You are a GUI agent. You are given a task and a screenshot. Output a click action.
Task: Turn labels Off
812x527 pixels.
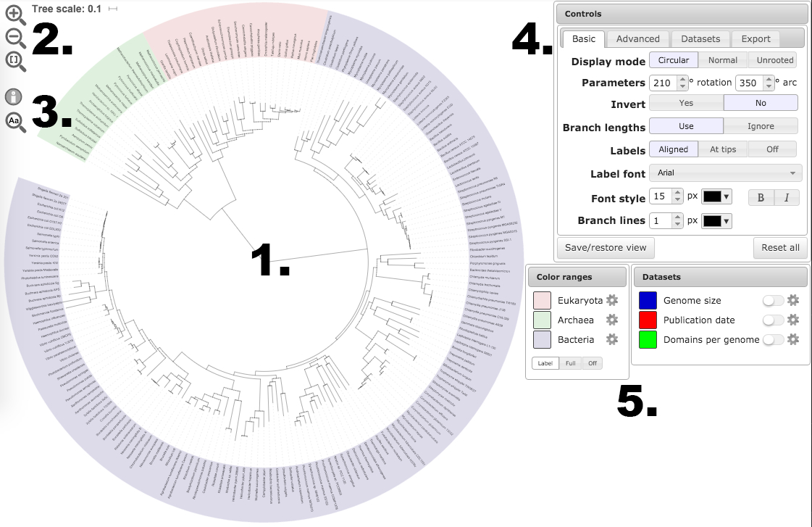(773, 149)
